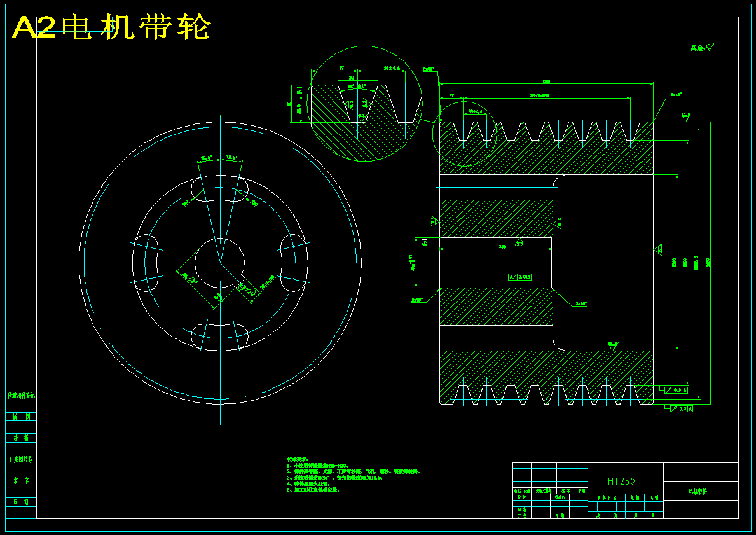Select the '更改文件号' revision column header
Viewport: 756px width, 535px height.
[544, 490]
